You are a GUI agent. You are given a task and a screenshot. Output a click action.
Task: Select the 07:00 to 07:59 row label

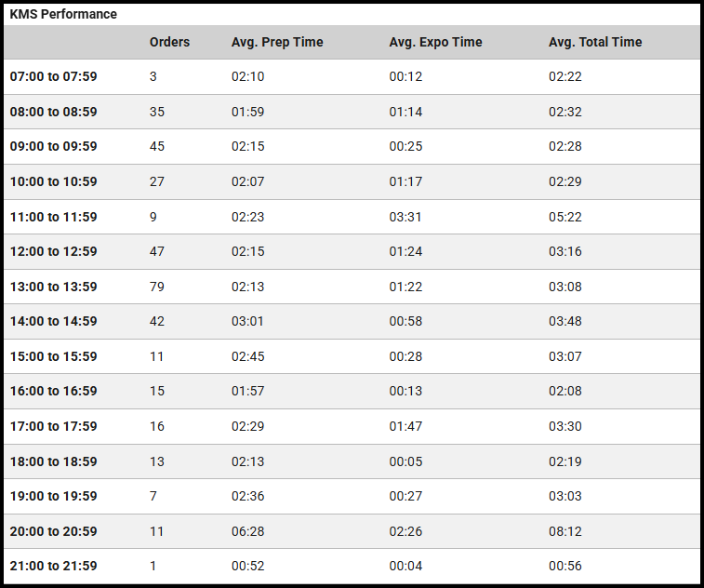click(x=53, y=76)
